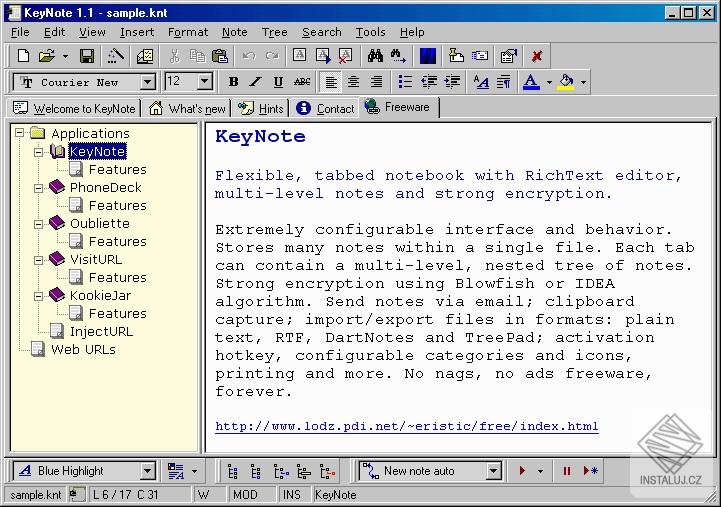Open the Courier New font dropdown
The height and width of the screenshot is (507, 721).
point(148,82)
